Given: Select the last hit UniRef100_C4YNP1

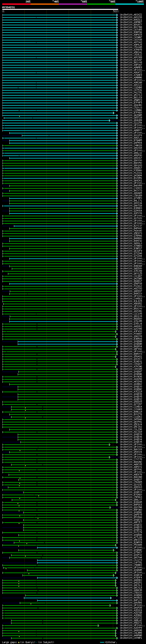Looking at the screenshot, I should [x=131, y=638].
